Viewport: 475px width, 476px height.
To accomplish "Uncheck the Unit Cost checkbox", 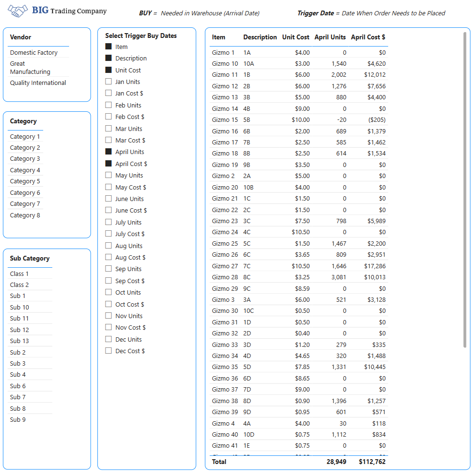I will pos(108,70).
